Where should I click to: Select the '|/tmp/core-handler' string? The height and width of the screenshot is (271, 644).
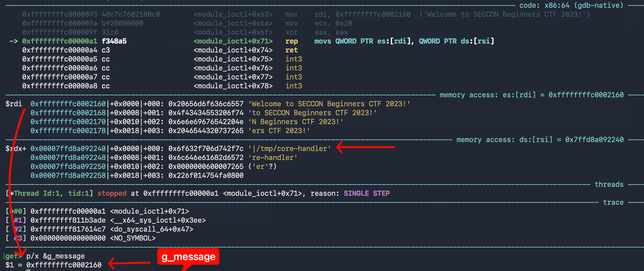point(289,149)
